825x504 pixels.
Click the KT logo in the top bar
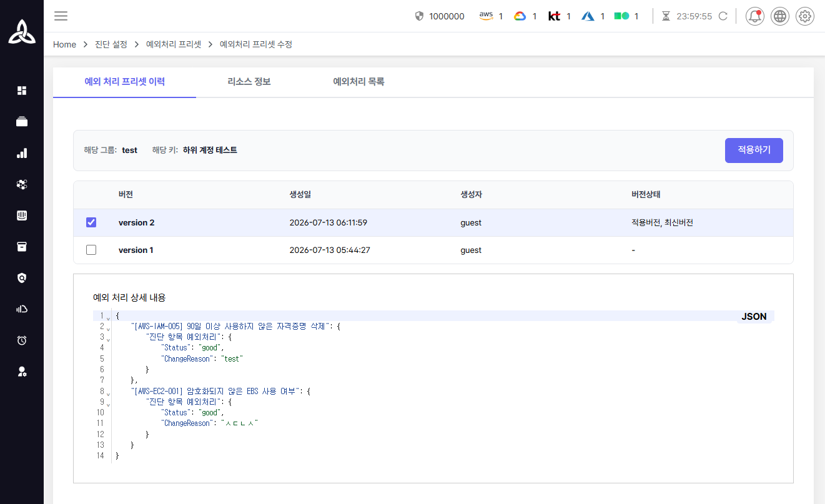[554, 16]
